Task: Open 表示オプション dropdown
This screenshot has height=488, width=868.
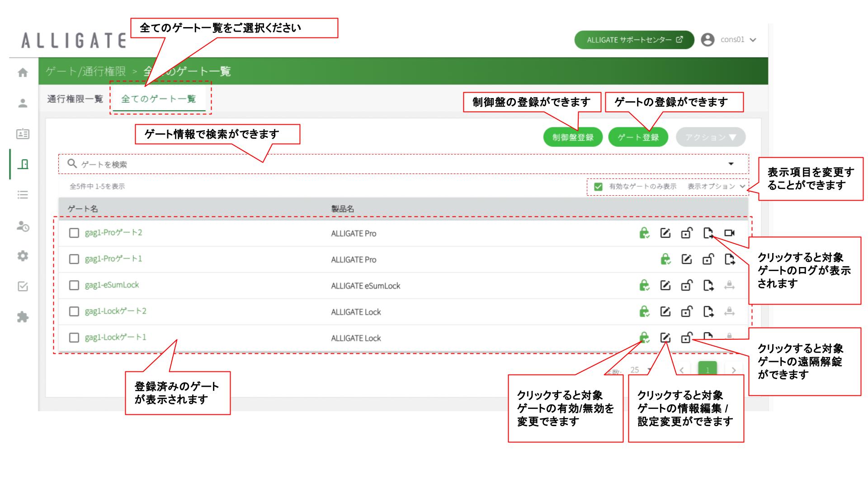Action: 717,187
